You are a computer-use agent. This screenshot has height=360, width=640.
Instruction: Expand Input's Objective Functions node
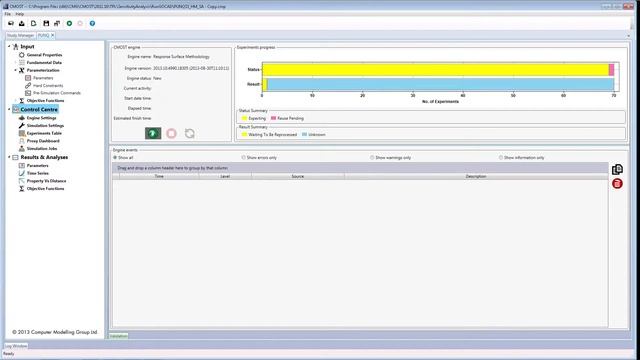[x=16, y=100]
